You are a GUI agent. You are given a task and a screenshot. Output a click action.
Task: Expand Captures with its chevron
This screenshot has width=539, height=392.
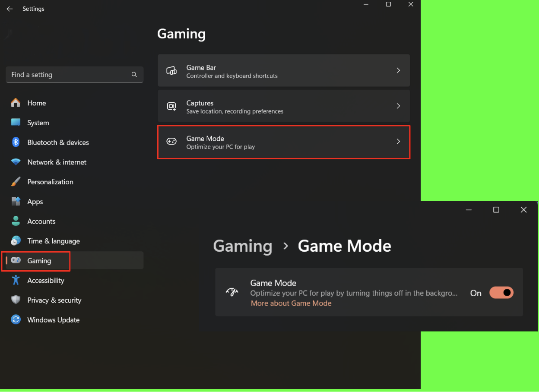(x=398, y=106)
